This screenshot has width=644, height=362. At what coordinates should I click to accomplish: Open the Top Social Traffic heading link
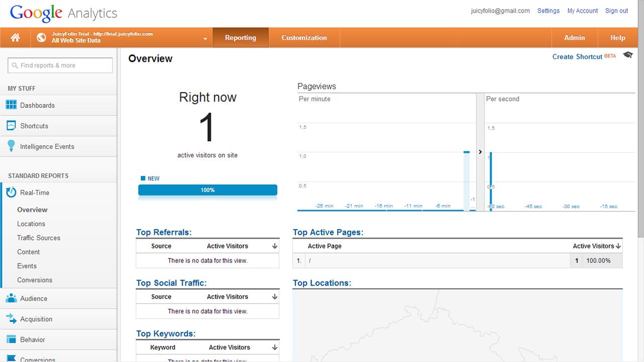tap(171, 283)
